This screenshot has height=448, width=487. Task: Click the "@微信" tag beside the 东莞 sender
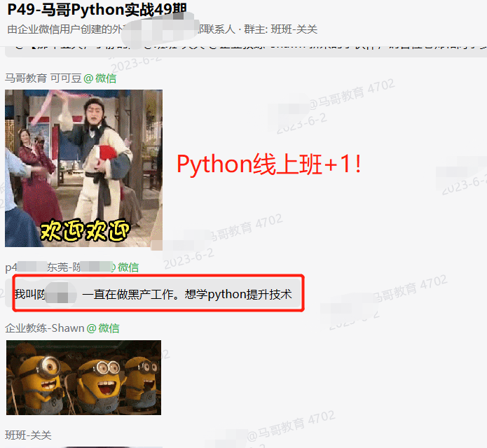tap(127, 267)
